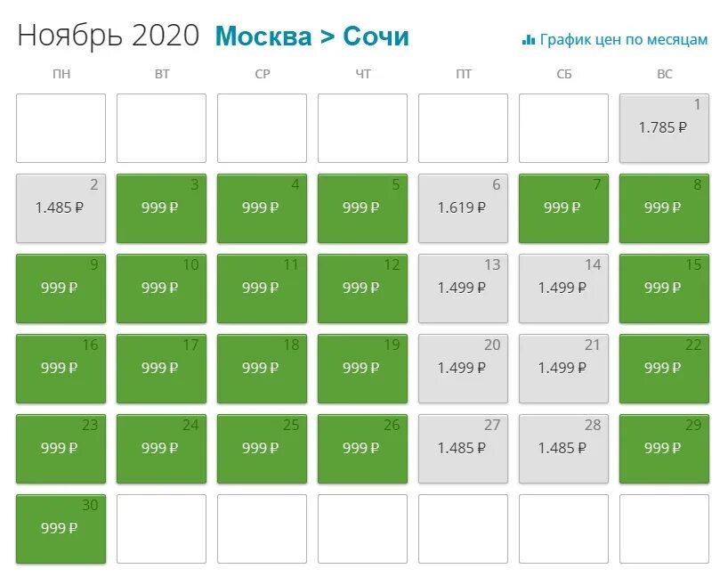This screenshot has width=728, height=577.
Task: Pick November 26 green price cell
Action: (362, 449)
